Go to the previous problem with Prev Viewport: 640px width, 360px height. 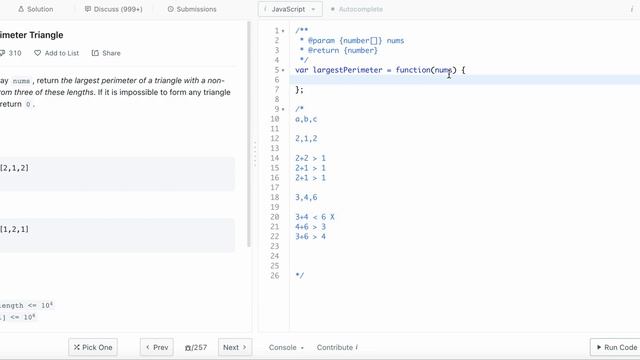tap(157, 347)
